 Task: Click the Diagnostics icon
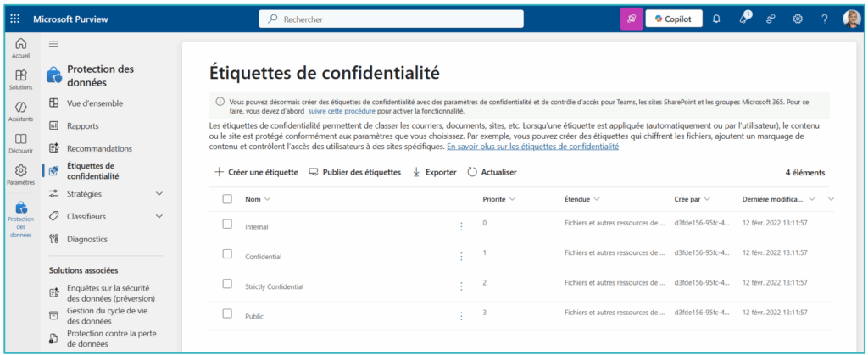tap(53, 239)
